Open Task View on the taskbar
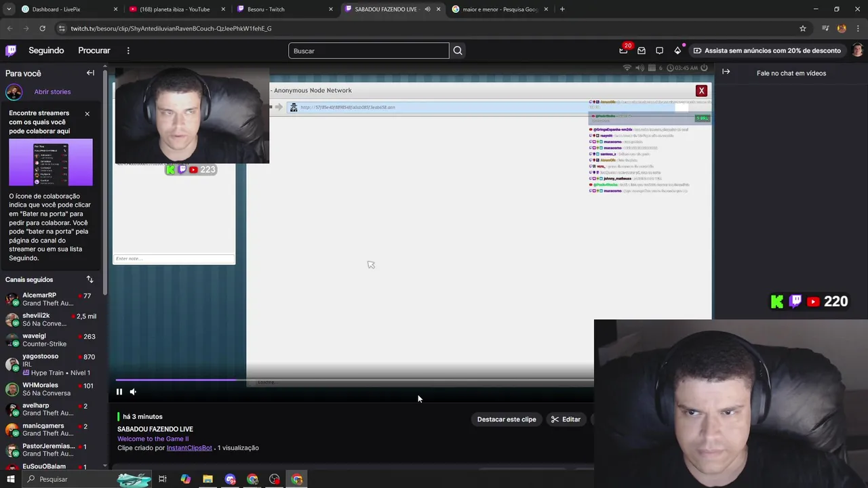The width and height of the screenshot is (868, 488). (x=163, y=479)
